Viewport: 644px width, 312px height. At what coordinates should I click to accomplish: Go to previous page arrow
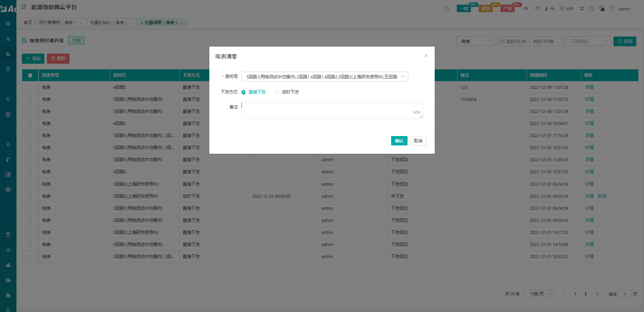563,294
